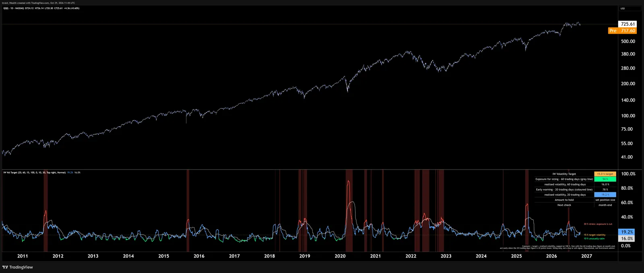Click the 100.00 price axis label
The image size is (644, 273).
628,116
